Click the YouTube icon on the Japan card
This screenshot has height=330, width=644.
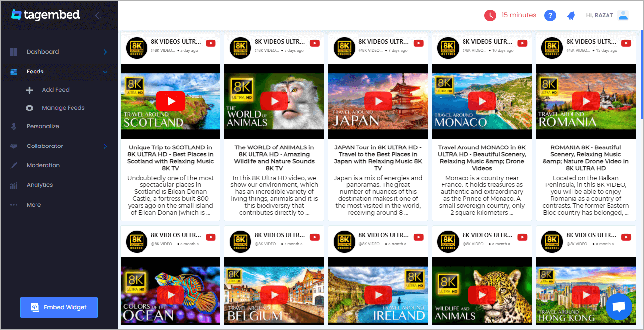(x=419, y=43)
